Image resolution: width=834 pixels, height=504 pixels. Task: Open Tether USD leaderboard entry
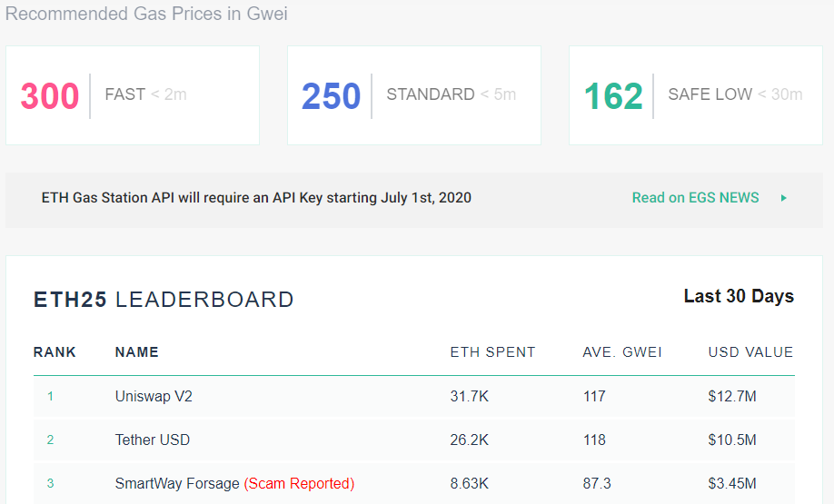(x=153, y=440)
